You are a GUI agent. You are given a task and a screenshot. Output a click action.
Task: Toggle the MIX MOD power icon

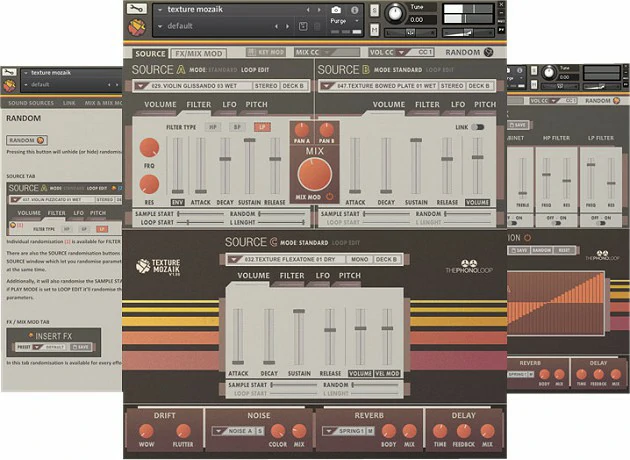point(329,197)
